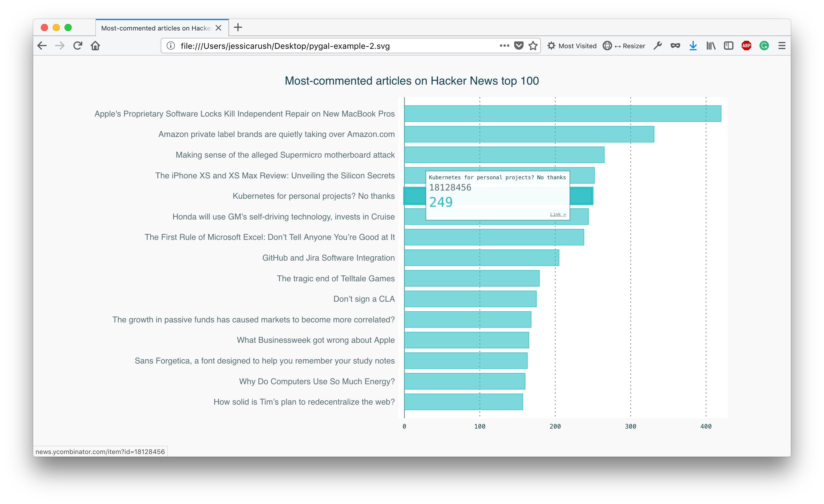824x504 pixels.
Task: Open the Downloads arrow icon
Action: [693, 46]
